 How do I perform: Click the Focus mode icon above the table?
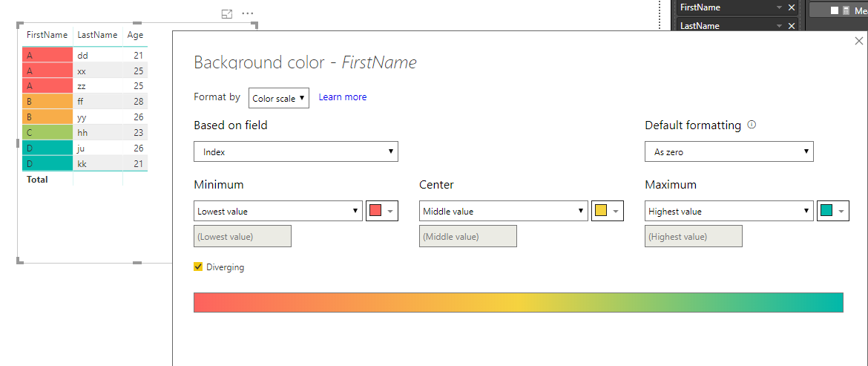(226, 14)
